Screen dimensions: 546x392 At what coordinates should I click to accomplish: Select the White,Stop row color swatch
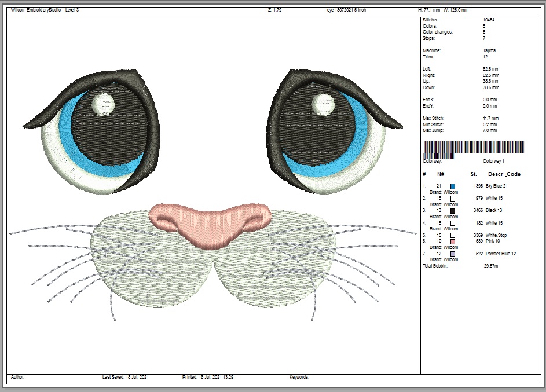[453, 235]
